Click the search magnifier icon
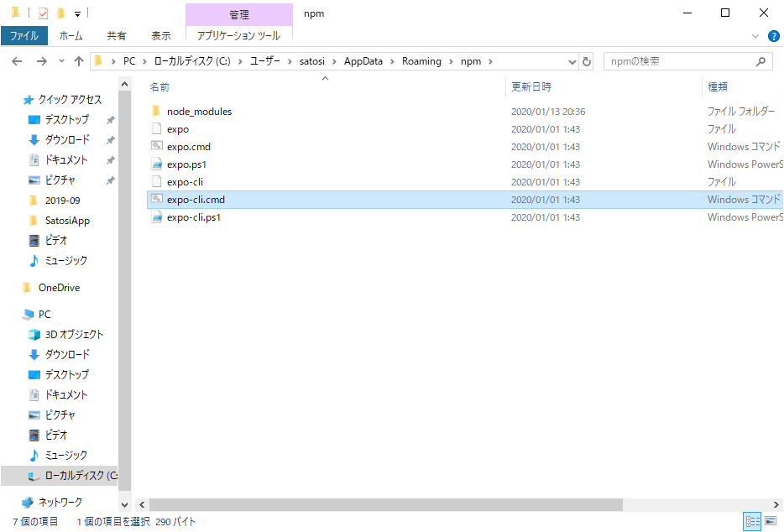This screenshot has height=532, width=784. tap(761, 61)
